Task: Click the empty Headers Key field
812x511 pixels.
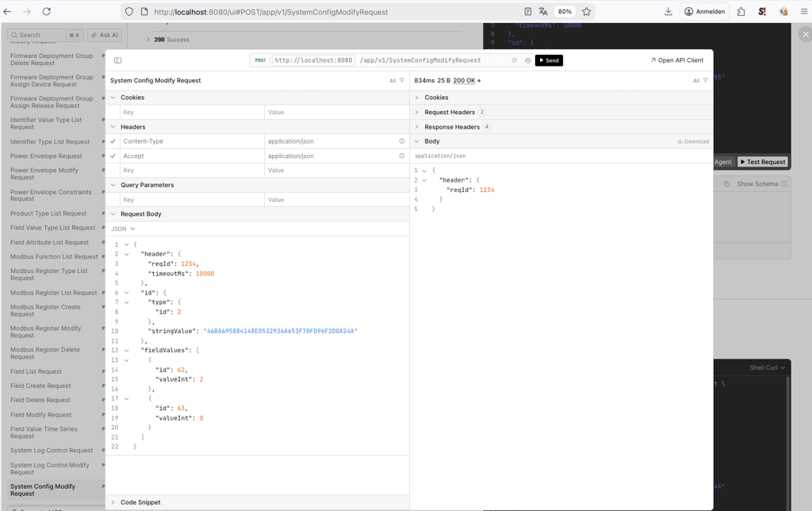Action: tap(192, 171)
